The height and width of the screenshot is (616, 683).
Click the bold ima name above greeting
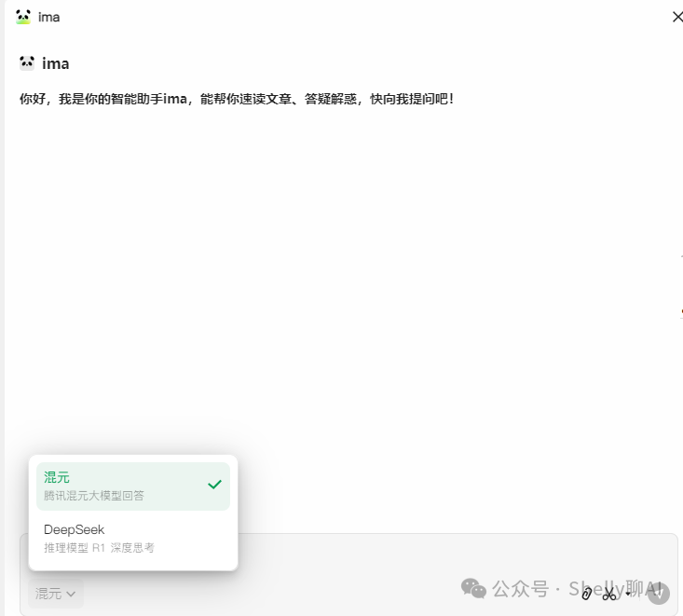pyautogui.click(x=56, y=63)
